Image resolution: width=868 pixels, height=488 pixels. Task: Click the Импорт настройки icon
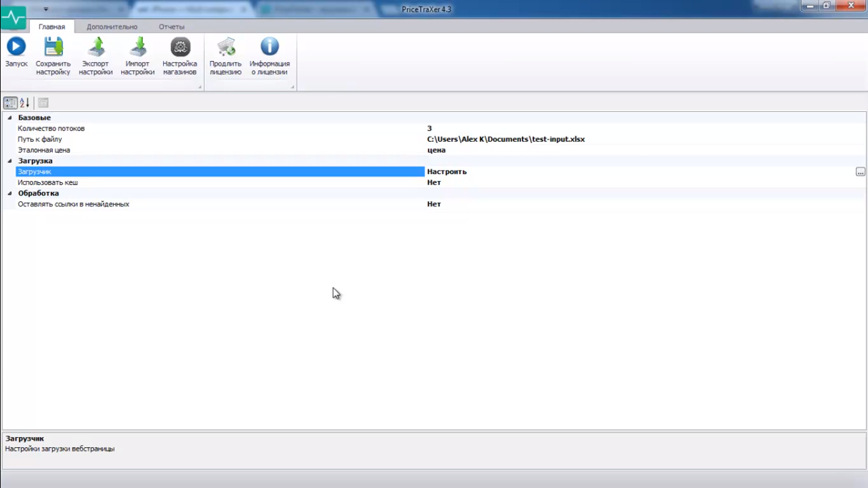pyautogui.click(x=138, y=46)
